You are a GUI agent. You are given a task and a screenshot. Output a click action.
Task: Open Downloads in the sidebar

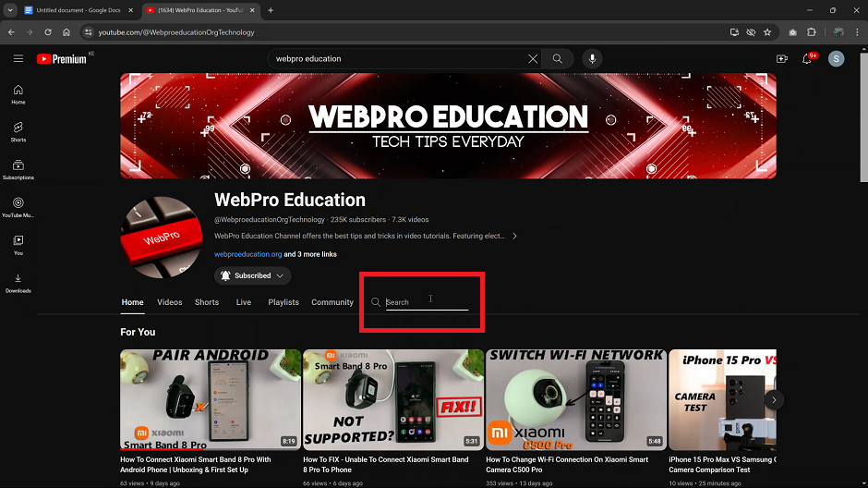(18, 283)
